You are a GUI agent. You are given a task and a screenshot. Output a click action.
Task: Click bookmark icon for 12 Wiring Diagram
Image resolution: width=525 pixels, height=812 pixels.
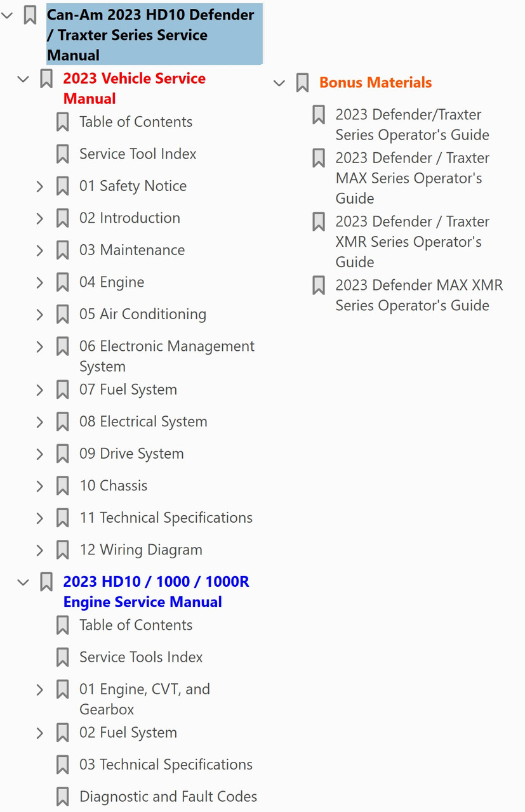62,550
